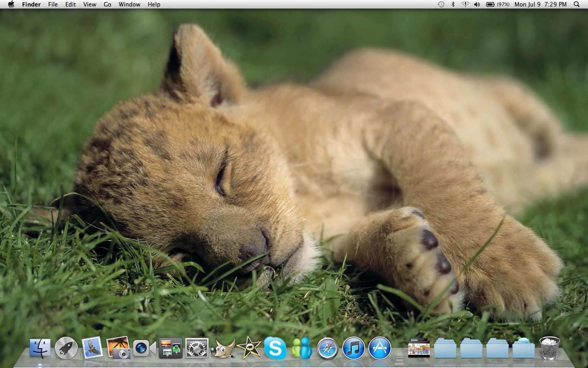Open Mission Control from the dock
This screenshot has width=588, height=368.
[170, 348]
